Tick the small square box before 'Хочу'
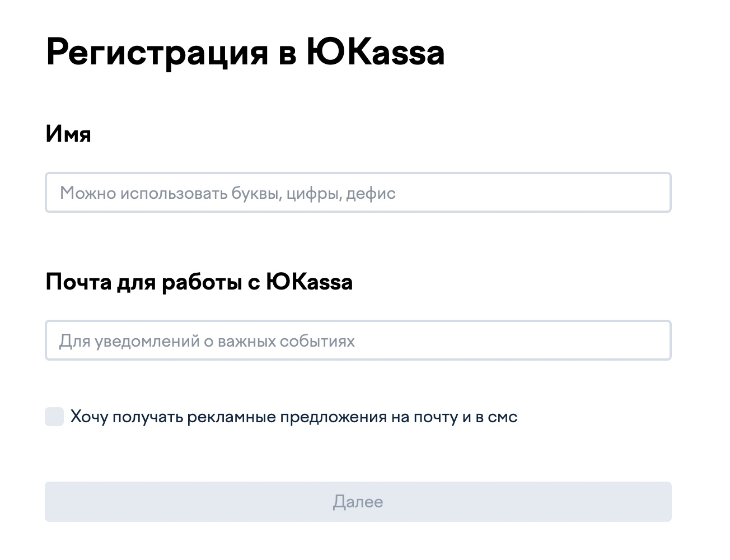 (x=54, y=417)
